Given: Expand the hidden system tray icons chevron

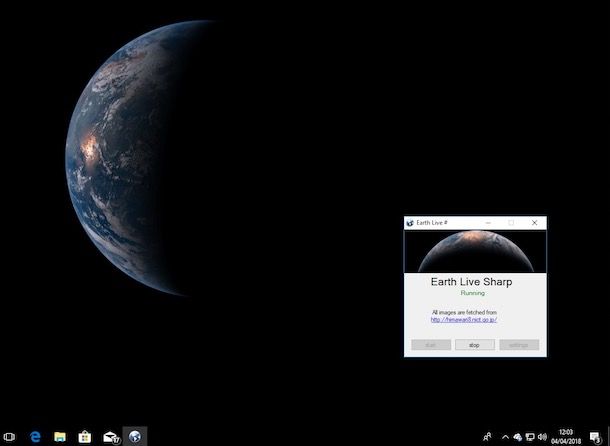Looking at the screenshot, I should click(504, 437).
